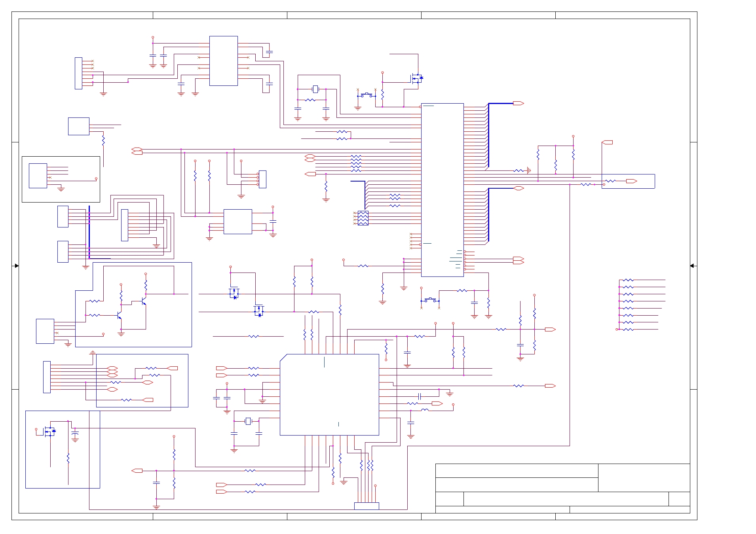Select the tall IC connected to both blue buses
Image resolution: width=756 pixels, height=534 pixels.
click(x=442, y=190)
